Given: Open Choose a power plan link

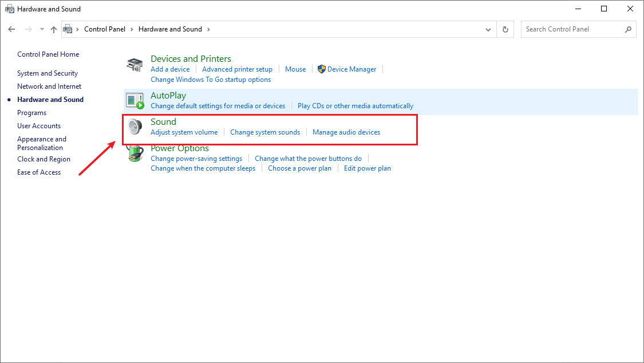Looking at the screenshot, I should [299, 168].
